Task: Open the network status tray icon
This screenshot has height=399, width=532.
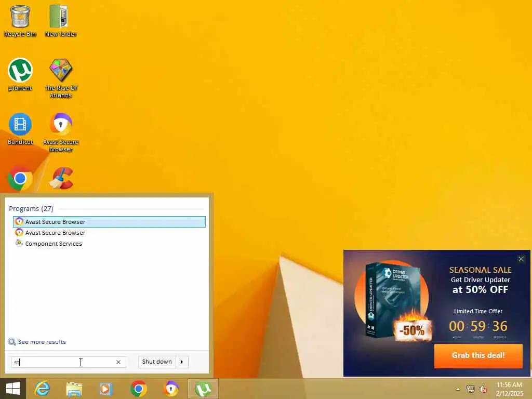Action: pyautogui.click(x=470, y=389)
